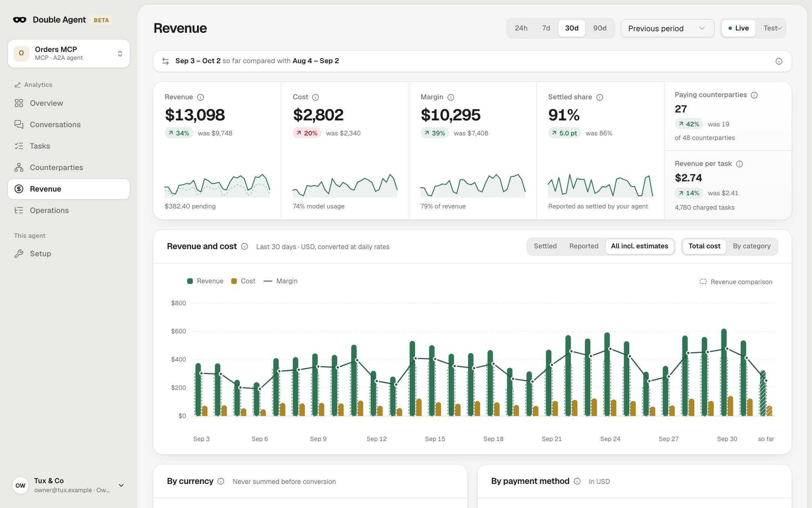This screenshot has width=812, height=508.
Task: Click the Tasks checklist icon
Action: click(19, 146)
